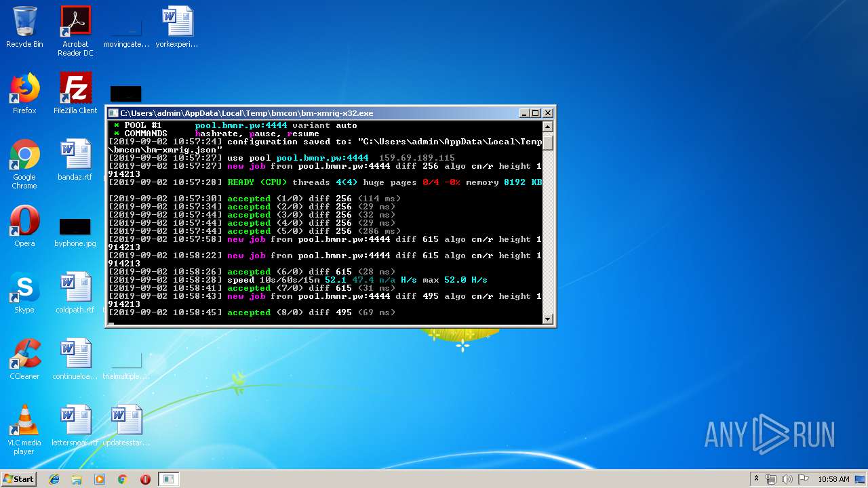Click 'accepted (6/0) diff 615' line
Screen dimensions: 868x488
252,272
